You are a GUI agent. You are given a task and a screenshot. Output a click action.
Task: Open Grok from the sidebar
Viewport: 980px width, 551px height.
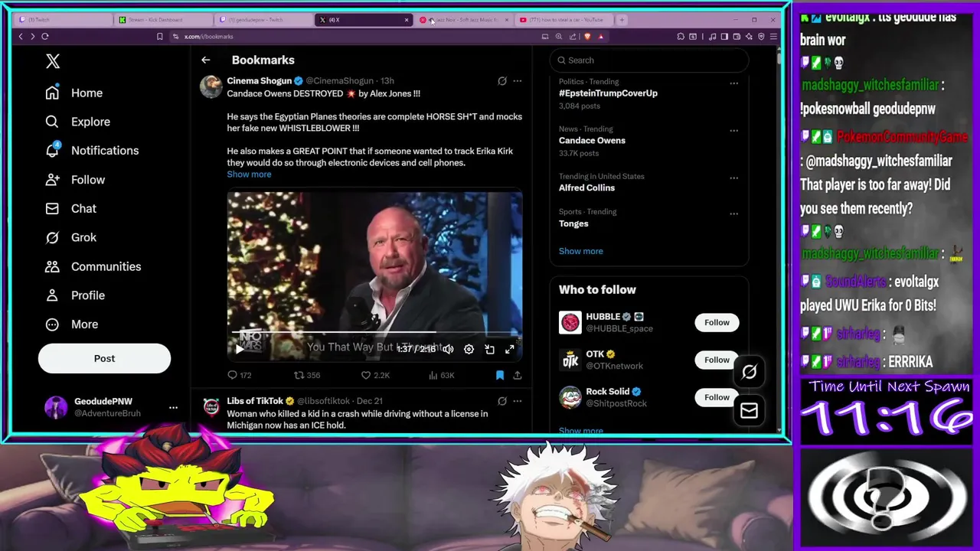70,237
